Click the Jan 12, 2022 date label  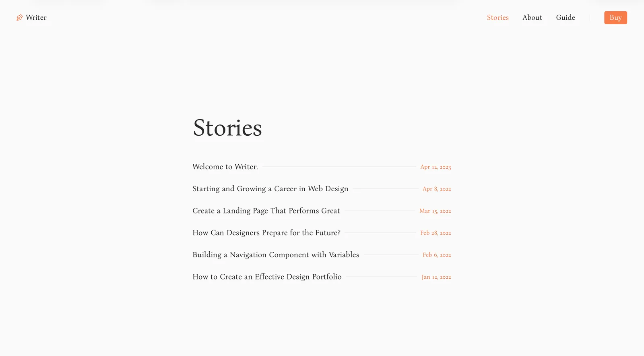[436, 277]
